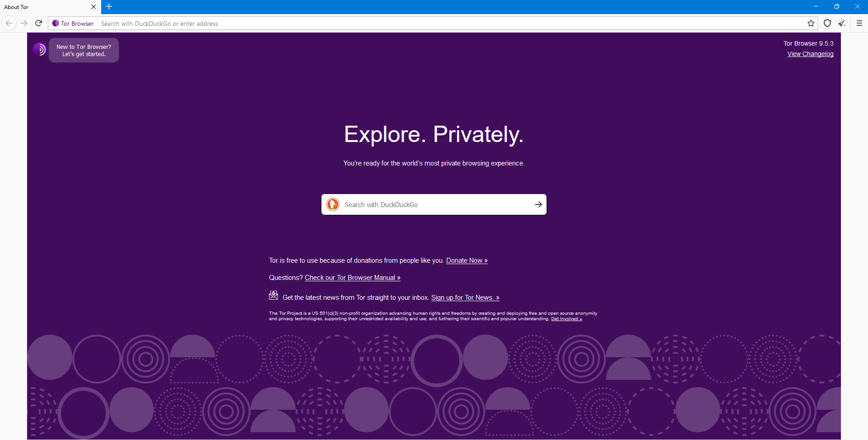Follow the Donate Now link
This screenshot has height=440, width=868.
pyautogui.click(x=467, y=260)
